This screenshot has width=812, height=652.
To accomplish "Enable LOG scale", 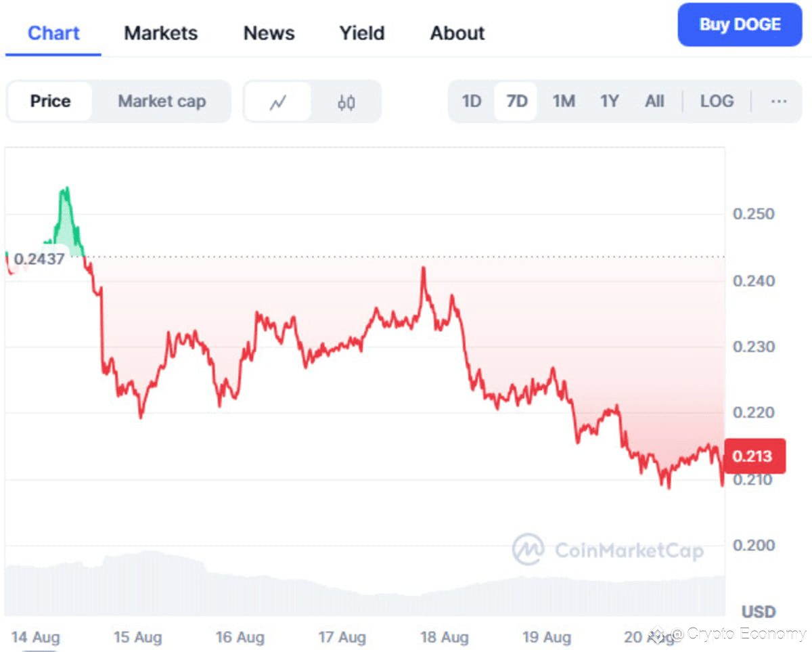I will (x=717, y=102).
